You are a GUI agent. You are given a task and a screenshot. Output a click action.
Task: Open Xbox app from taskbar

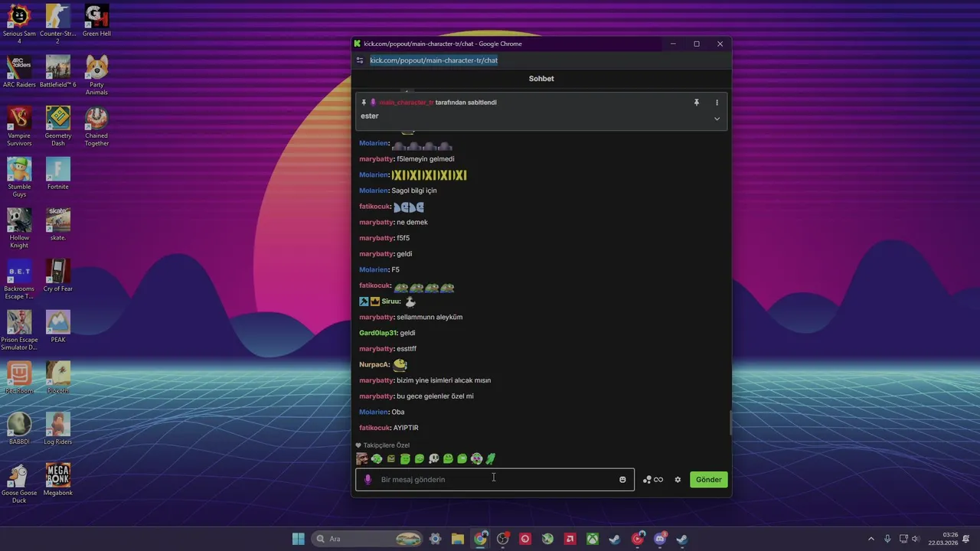(x=593, y=539)
